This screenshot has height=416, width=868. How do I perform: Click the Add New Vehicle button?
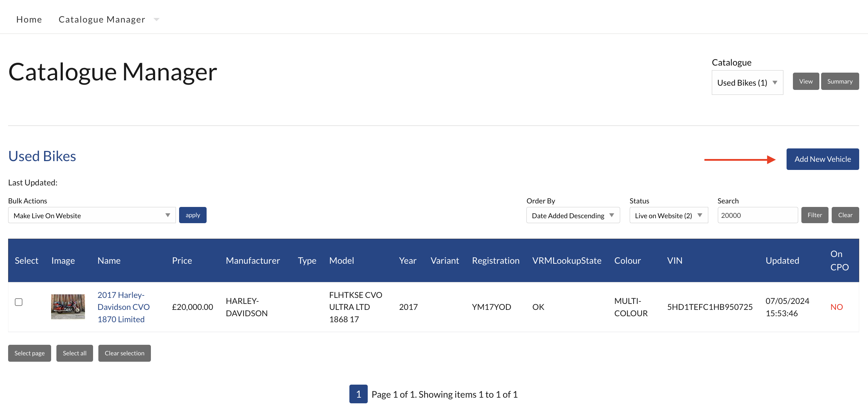coord(823,159)
